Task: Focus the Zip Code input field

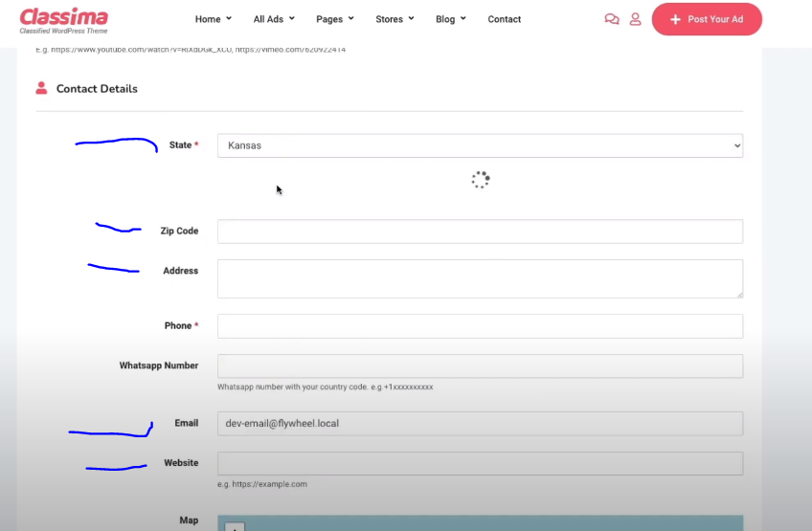Action: click(x=480, y=232)
